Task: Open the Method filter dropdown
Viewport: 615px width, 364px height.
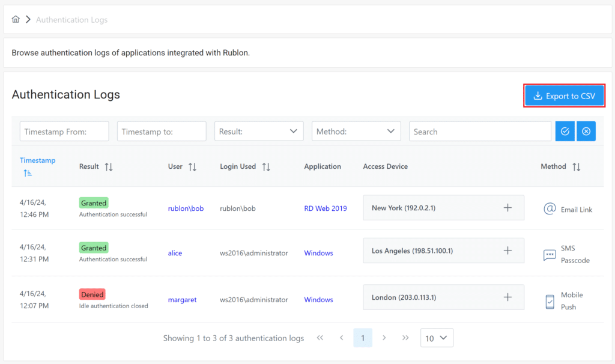Action: click(x=356, y=132)
